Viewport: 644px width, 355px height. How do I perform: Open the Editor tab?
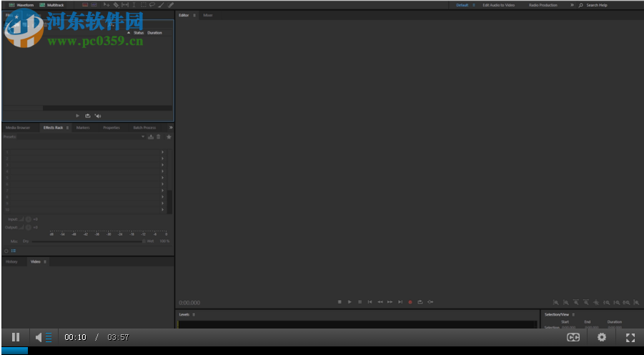click(x=184, y=15)
